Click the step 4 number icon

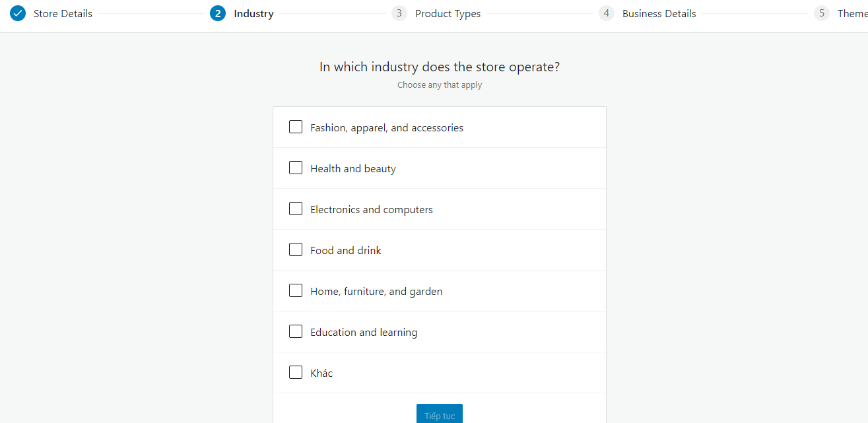tap(606, 13)
